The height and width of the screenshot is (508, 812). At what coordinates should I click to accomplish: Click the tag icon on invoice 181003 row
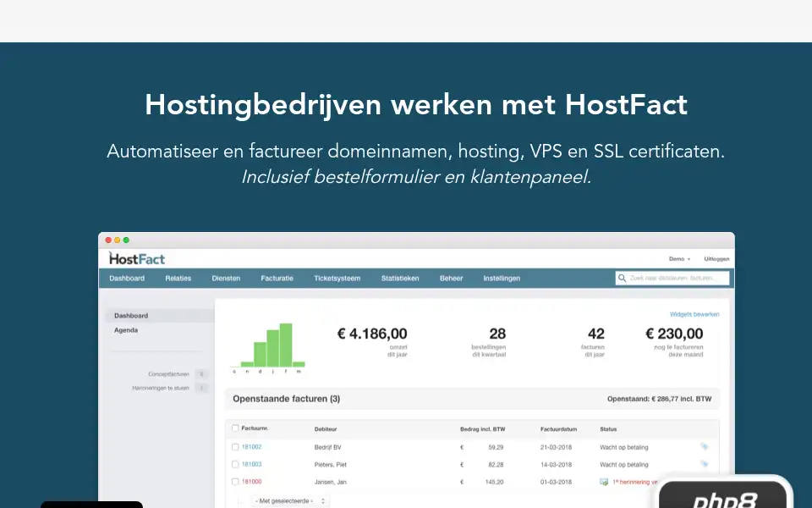tap(705, 464)
